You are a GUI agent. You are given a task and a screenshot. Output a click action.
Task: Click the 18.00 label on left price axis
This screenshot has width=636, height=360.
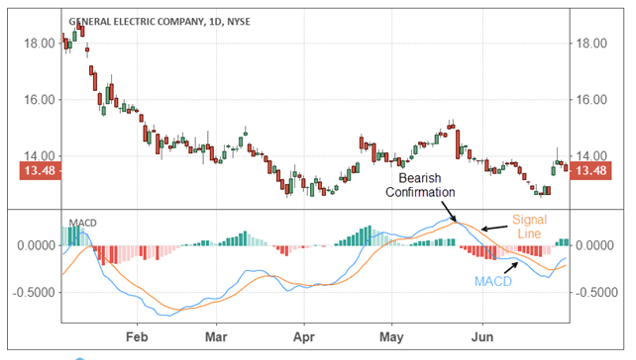pyautogui.click(x=40, y=43)
